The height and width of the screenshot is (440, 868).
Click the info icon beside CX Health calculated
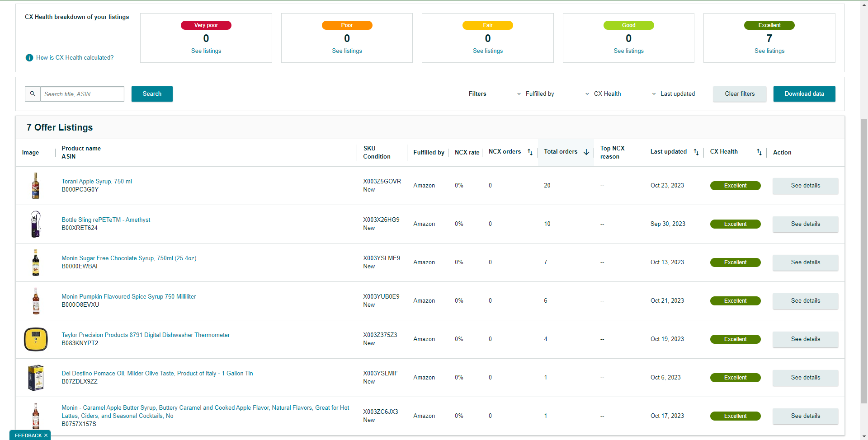coord(29,58)
